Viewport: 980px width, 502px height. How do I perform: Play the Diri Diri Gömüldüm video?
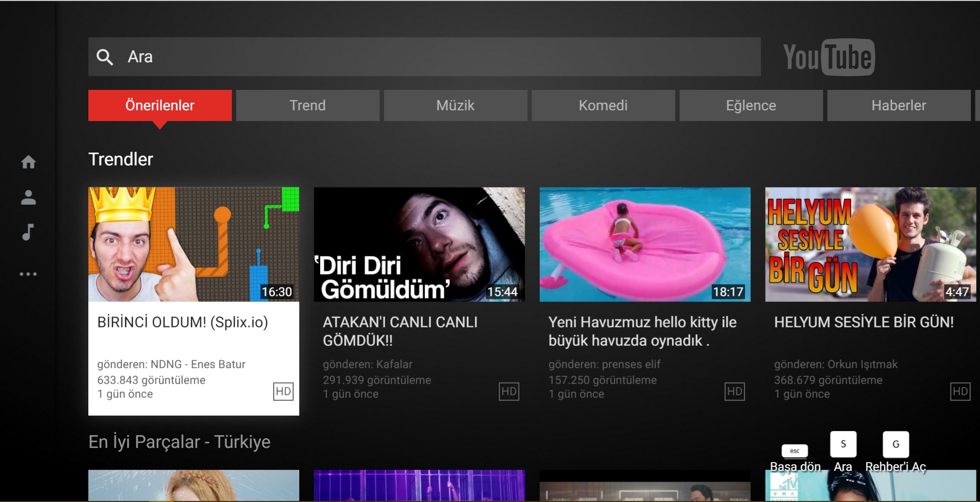(419, 245)
